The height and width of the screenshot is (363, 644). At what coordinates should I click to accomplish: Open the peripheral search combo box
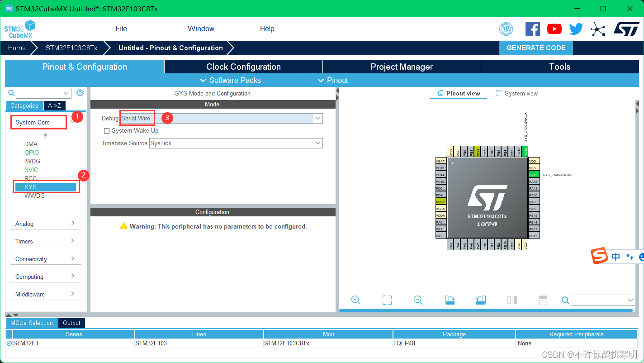pyautogui.click(x=44, y=93)
